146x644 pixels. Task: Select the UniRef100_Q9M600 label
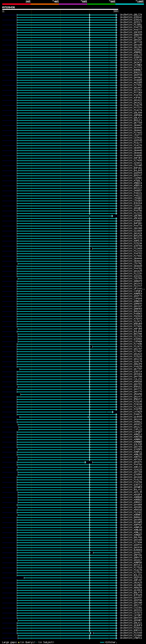131,304
